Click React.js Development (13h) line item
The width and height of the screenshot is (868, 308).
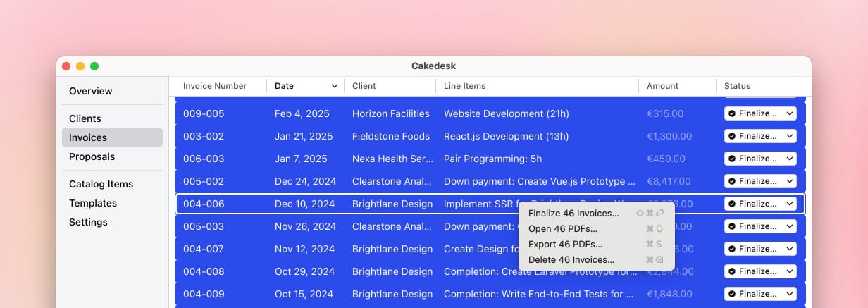pos(506,136)
